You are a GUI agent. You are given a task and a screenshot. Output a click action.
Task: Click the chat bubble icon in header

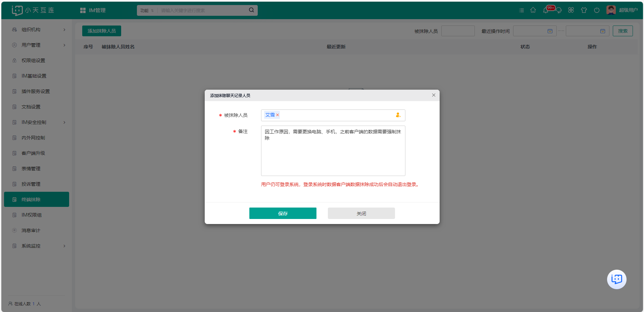(559, 10)
